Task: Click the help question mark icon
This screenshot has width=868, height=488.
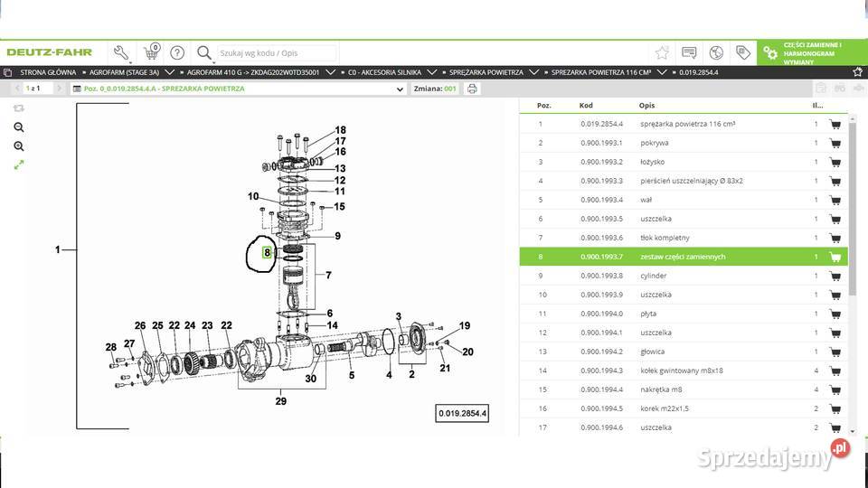Action: coord(177,52)
